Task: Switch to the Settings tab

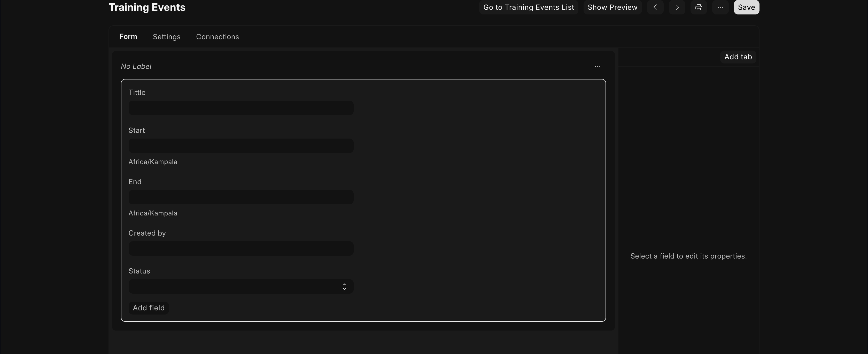Action: pos(166,37)
